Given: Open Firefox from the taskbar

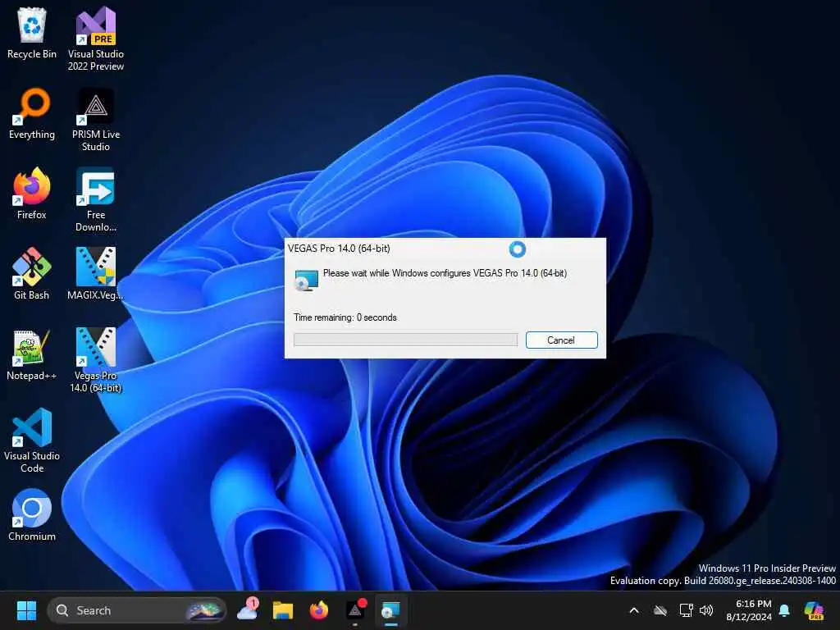Looking at the screenshot, I should [x=319, y=610].
